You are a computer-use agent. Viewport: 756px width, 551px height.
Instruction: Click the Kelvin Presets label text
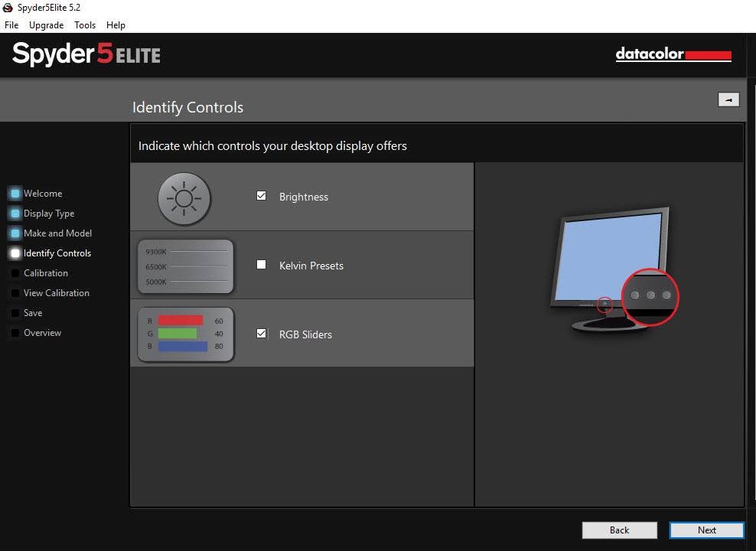click(311, 266)
